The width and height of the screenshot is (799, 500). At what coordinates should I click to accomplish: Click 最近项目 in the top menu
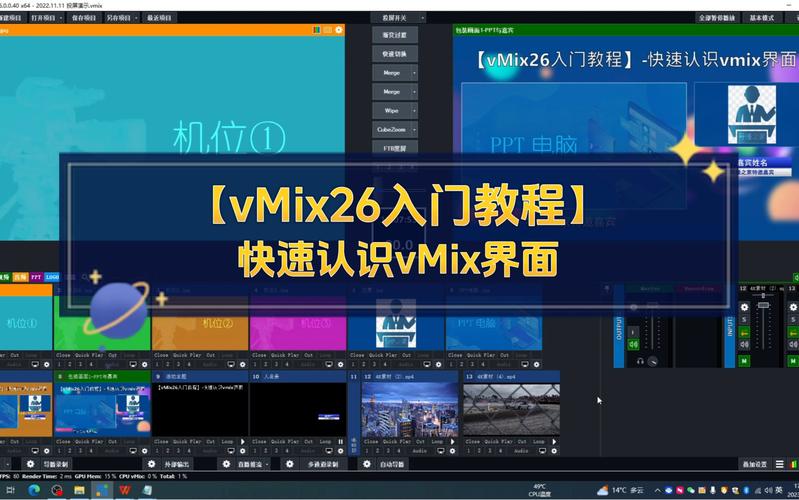coord(159,18)
